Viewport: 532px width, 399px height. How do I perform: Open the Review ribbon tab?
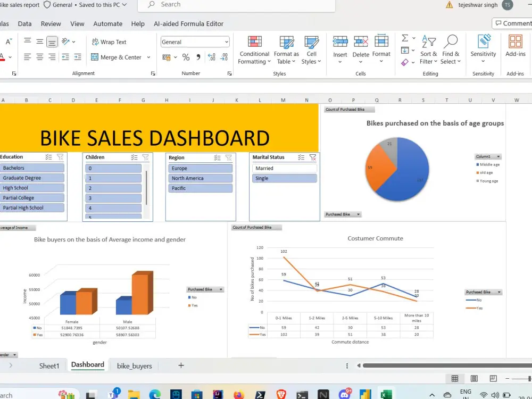click(51, 23)
